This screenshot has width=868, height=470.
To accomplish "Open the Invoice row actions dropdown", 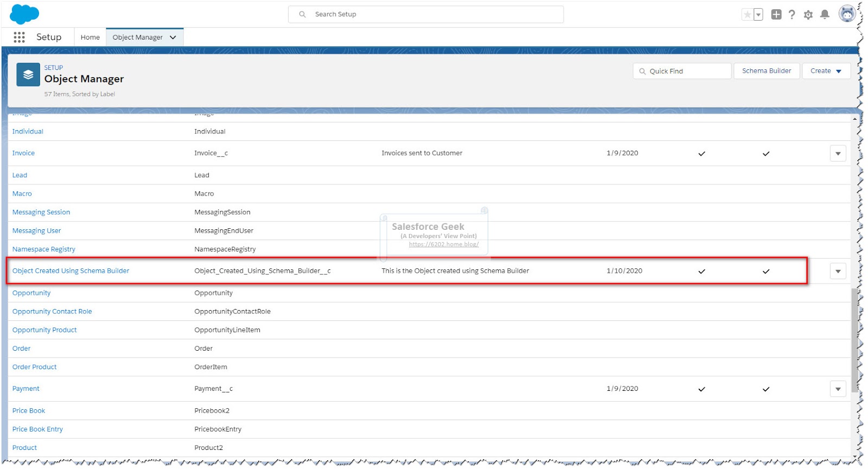I will coord(838,153).
